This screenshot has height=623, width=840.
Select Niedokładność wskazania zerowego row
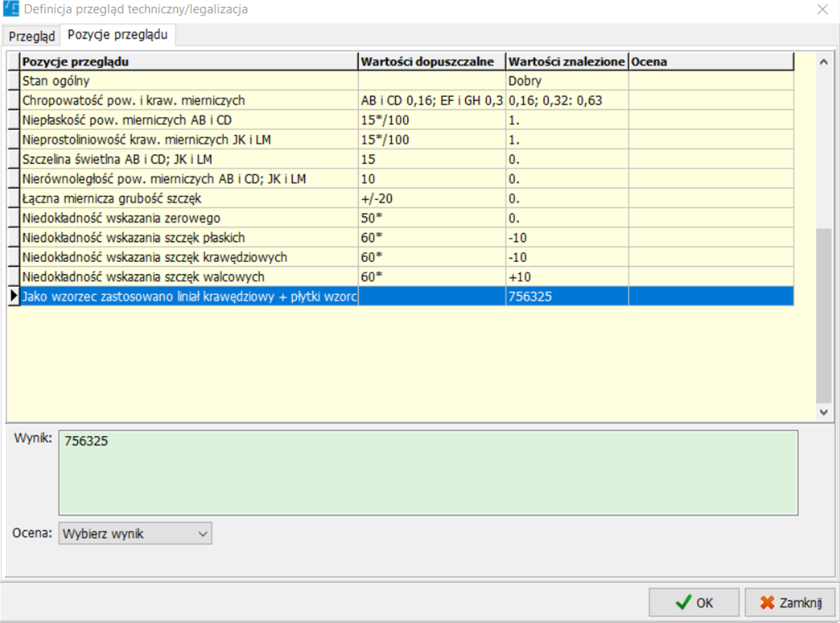pyautogui.click(x=188, y=218)
